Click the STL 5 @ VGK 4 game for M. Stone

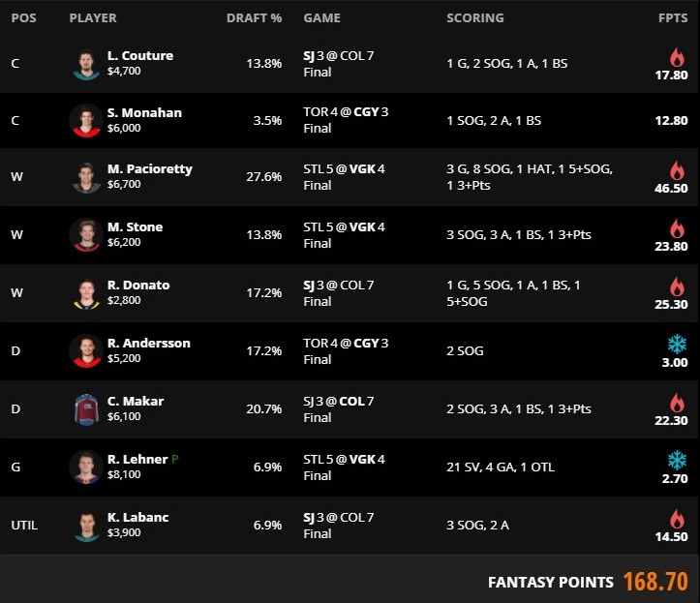(344, 226)
